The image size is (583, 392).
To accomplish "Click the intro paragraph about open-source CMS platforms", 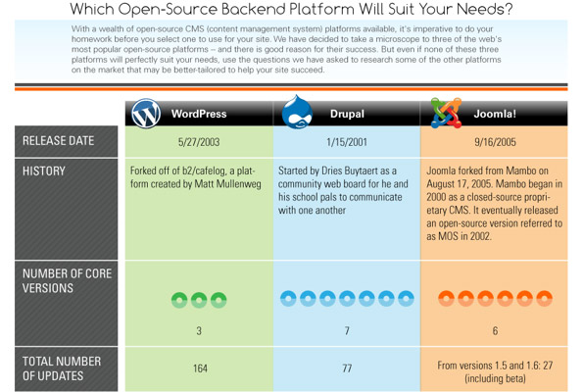I will pos(286,49).
